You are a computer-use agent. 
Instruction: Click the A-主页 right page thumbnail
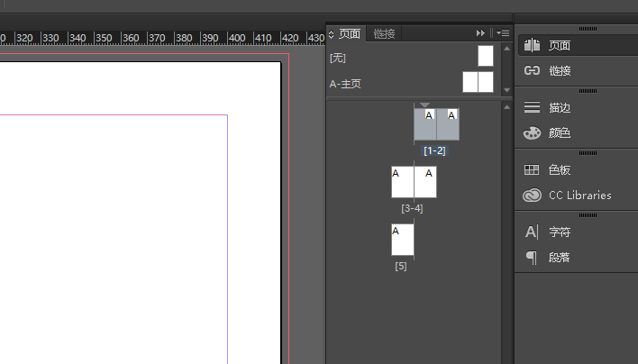486,82
